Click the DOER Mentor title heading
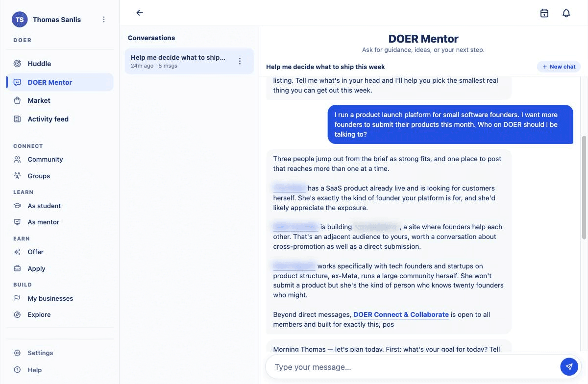 pyautogui.click(x=423, y=39)
